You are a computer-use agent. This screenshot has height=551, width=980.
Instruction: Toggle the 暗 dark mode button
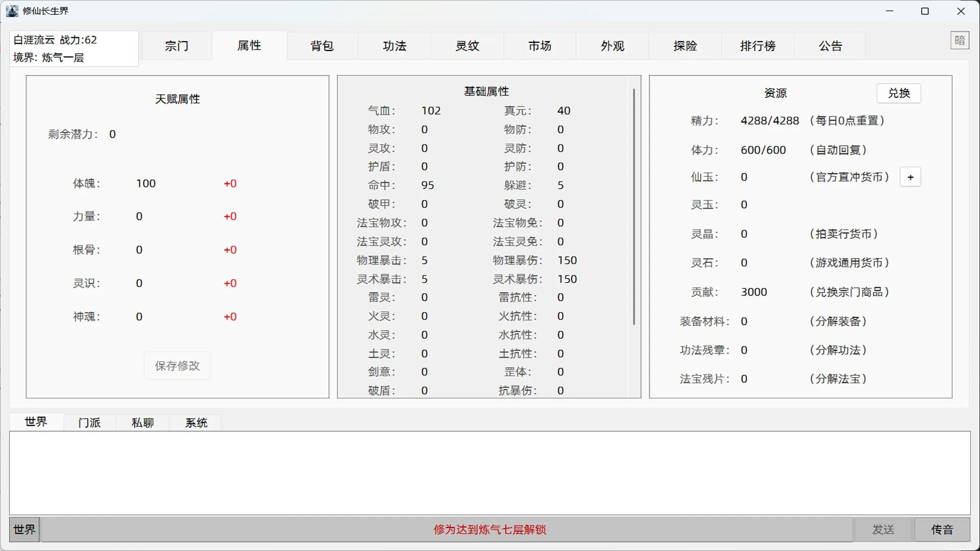point(960,40)
